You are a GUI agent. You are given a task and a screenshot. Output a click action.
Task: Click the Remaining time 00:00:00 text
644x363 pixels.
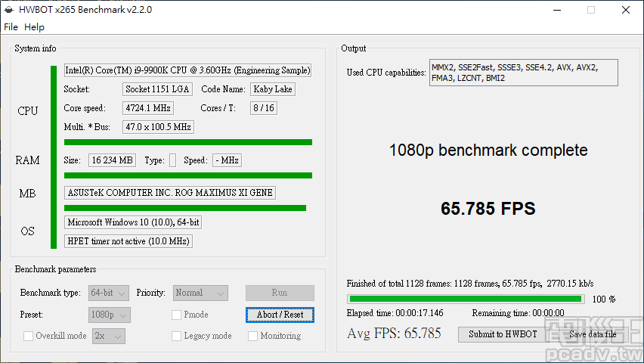(x=519, y=313)
